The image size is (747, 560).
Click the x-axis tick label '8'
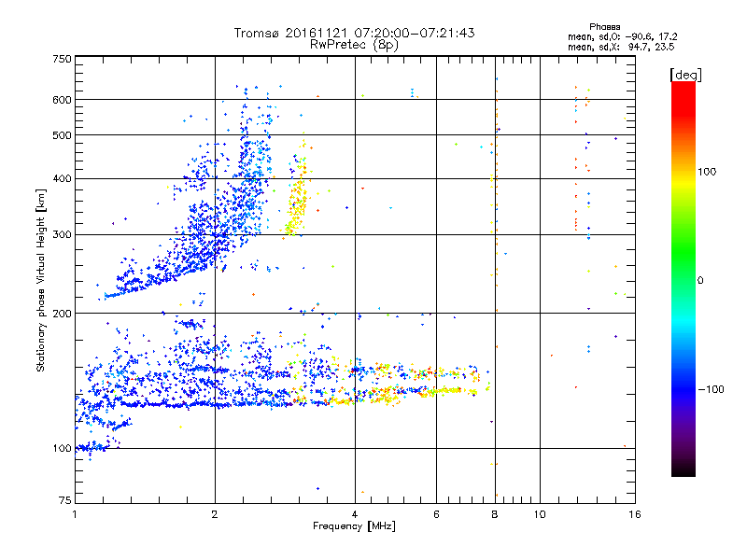[x=495, y=514]
